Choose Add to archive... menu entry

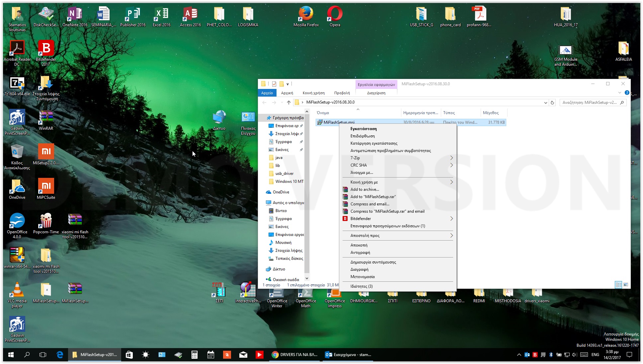pos(364,189)
